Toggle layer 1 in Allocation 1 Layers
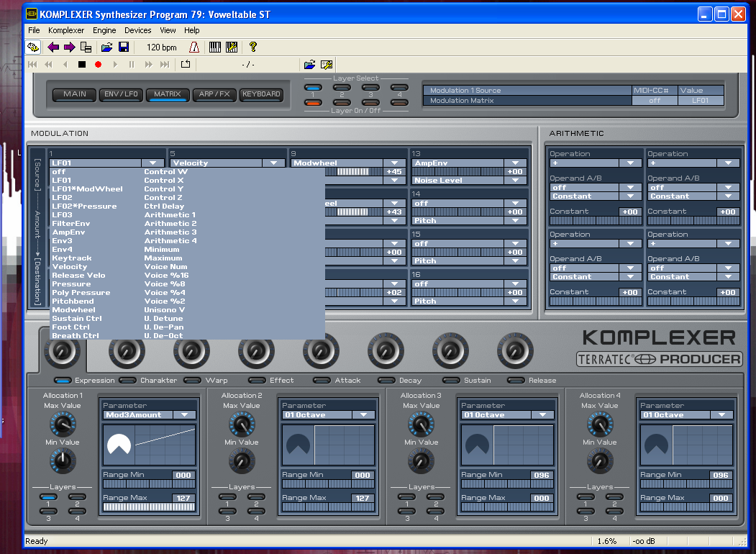 pos(48,496)
